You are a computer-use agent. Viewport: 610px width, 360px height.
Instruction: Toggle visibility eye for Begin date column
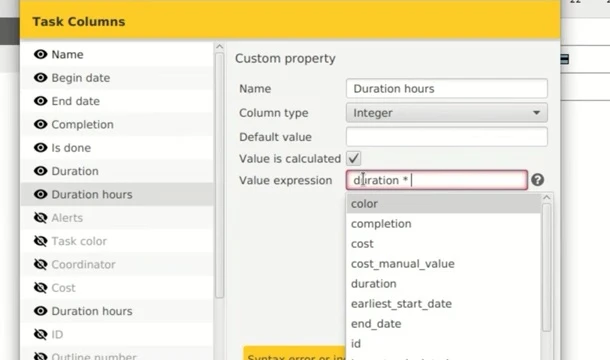[40, 78]
